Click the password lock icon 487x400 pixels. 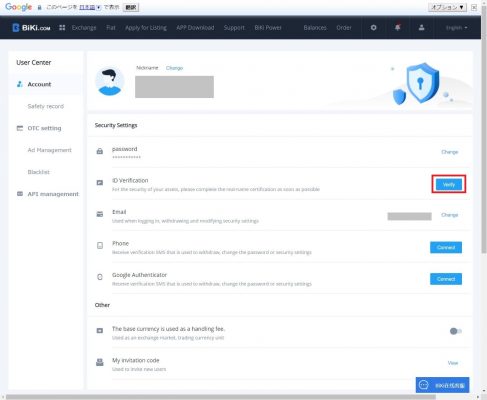coord(100,151)
